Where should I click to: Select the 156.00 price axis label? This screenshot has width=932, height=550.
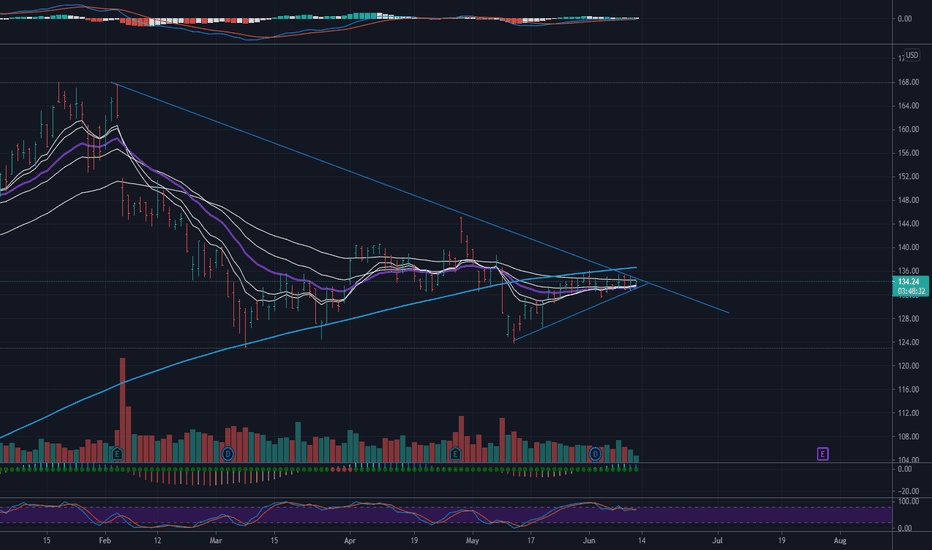coord(908,153)
